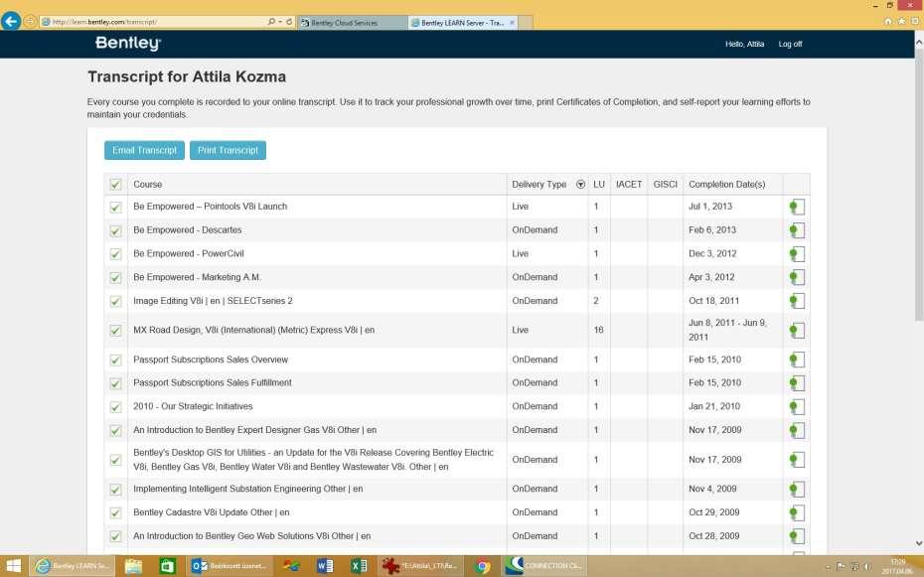Open browser Favorites star icon

point(901,21)
